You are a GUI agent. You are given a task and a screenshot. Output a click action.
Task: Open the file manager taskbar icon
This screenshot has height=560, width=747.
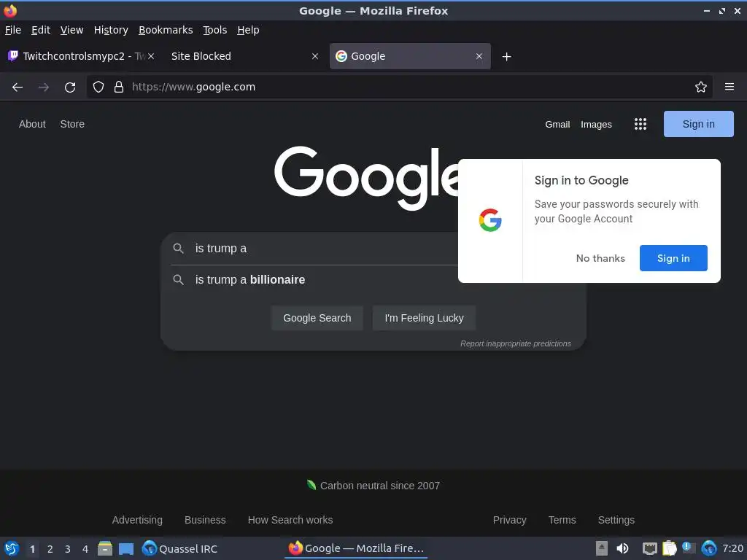click(105, 548)
